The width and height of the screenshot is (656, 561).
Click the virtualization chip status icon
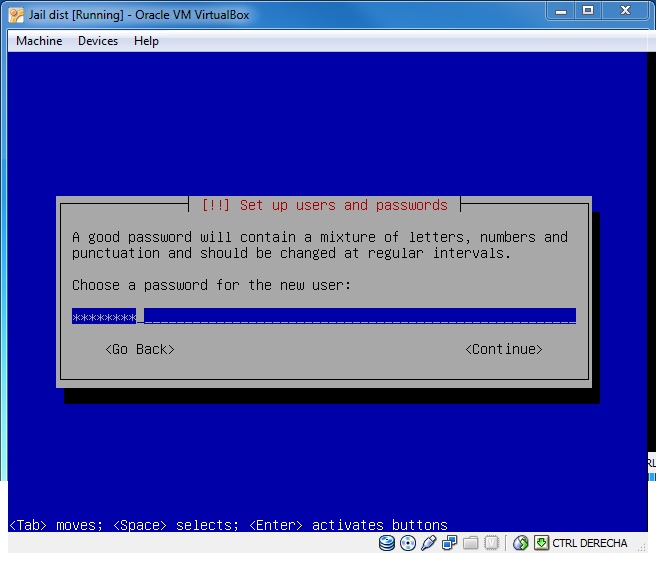pyautogui.click(x=491, y=543)
